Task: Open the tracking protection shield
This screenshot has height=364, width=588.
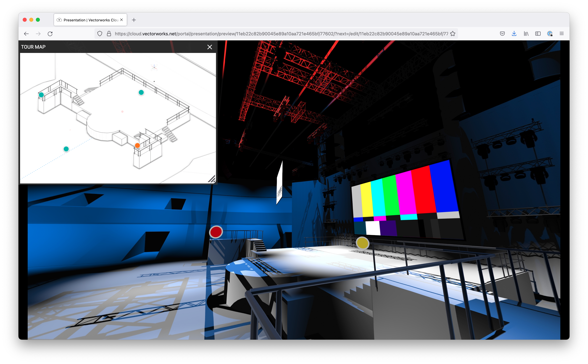Action: 100,34
